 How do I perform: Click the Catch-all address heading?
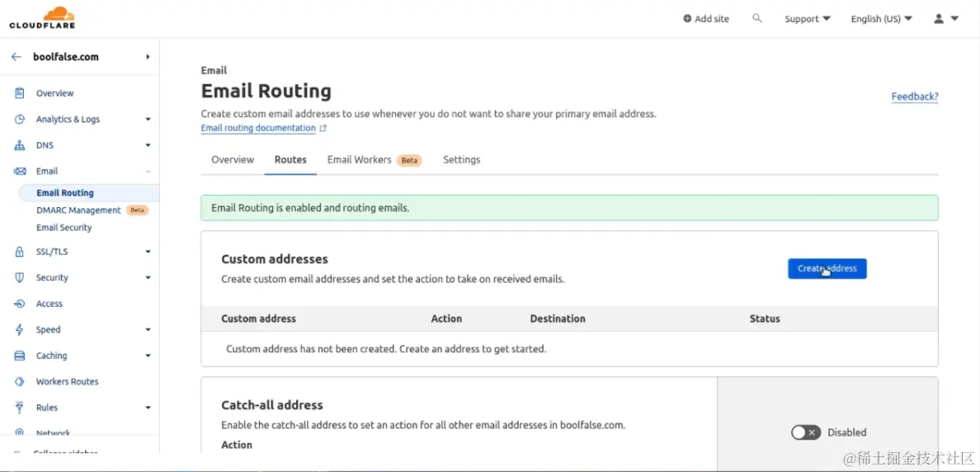tap(272, 405)
